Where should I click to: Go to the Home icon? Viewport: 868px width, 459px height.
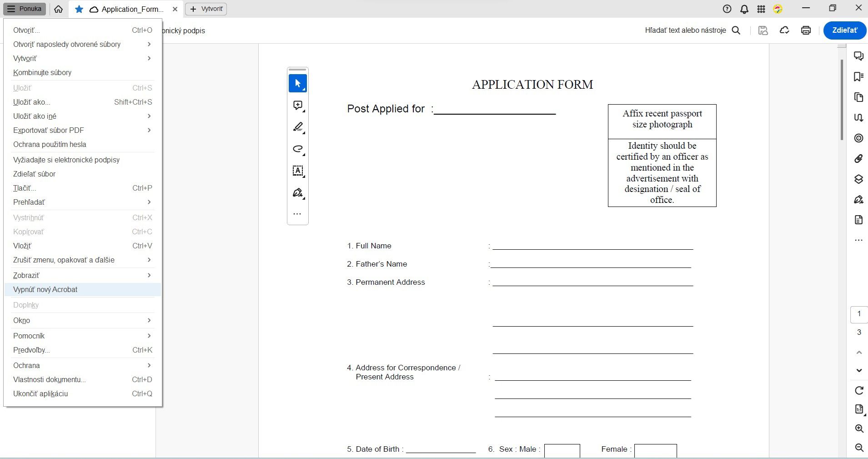tap(59, 9)
